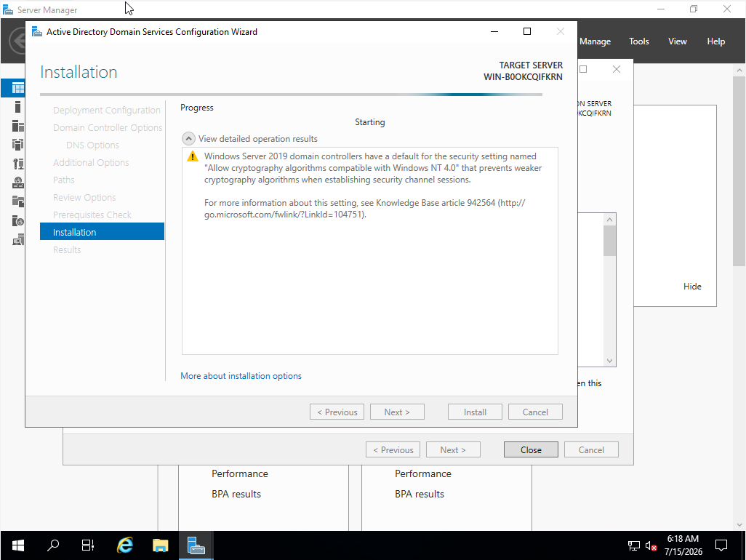Click Hide in the Server Manager panel
Image resolution: width=746 pixels, height=560 pixels.
692,287
